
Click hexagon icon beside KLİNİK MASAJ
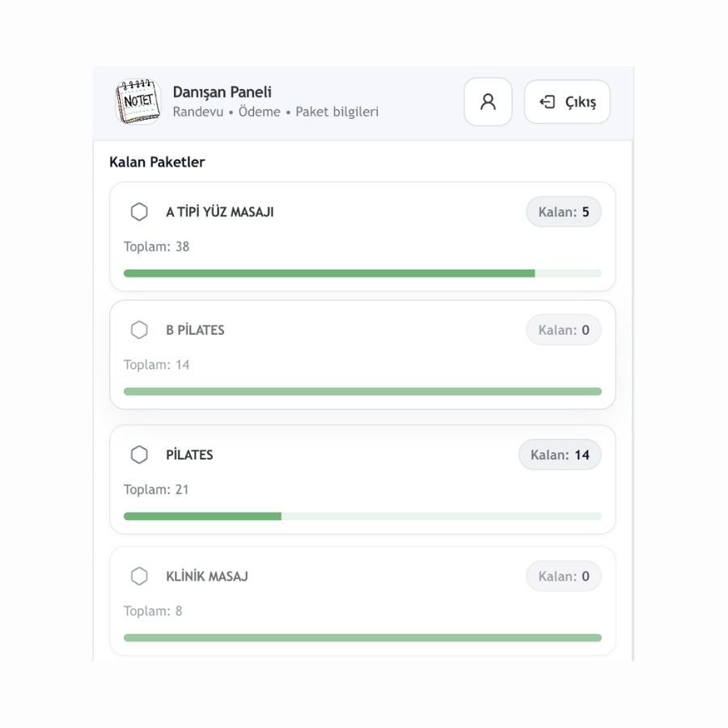click(x=139, y=576)
